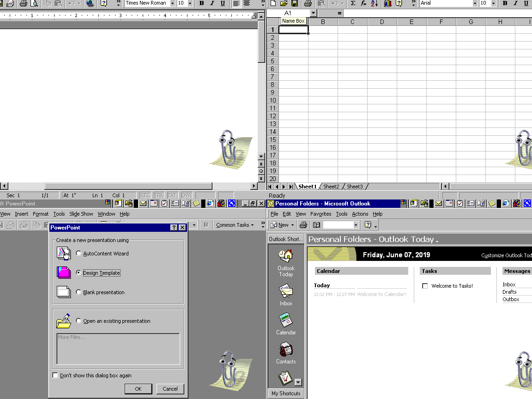This screenshot has width=532, height=399.
Task: Click AutoSum sigma icon in Excel
Action: coord(353,3)
